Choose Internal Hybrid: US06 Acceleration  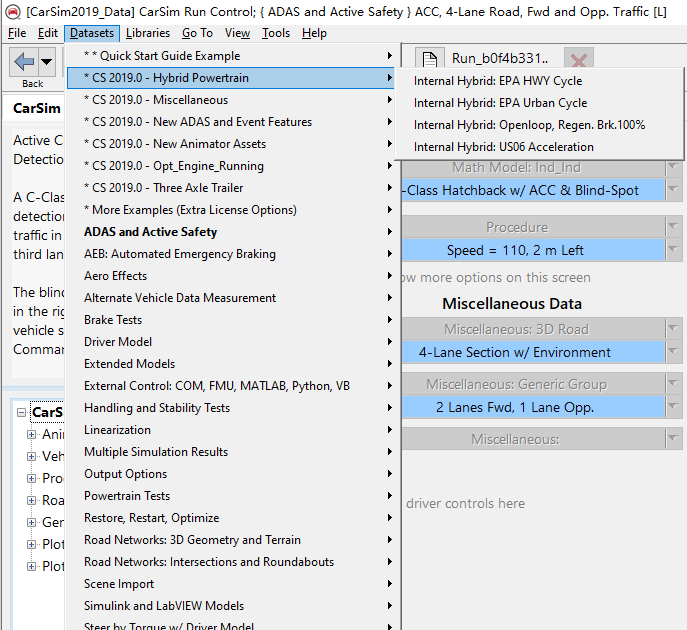point(539,147)
